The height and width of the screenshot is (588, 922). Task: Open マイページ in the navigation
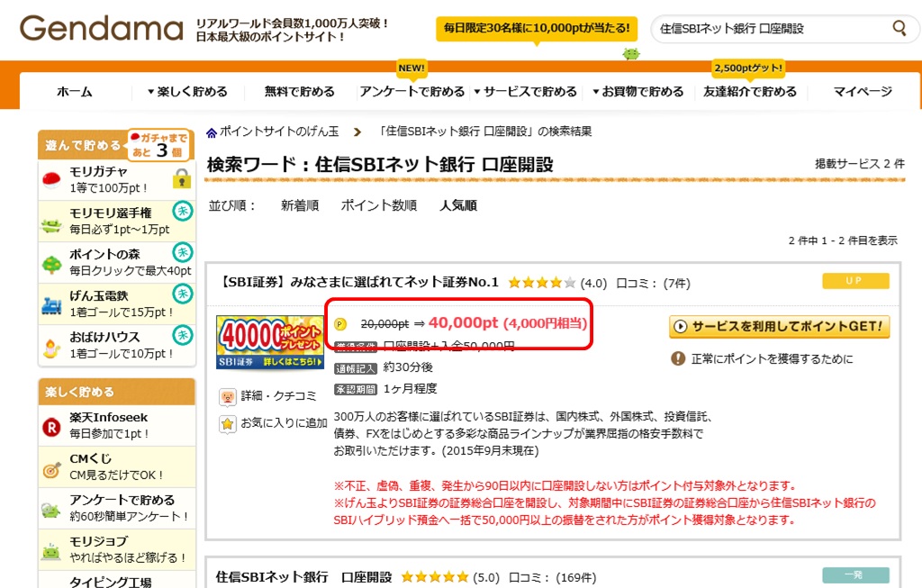point(863,92)
